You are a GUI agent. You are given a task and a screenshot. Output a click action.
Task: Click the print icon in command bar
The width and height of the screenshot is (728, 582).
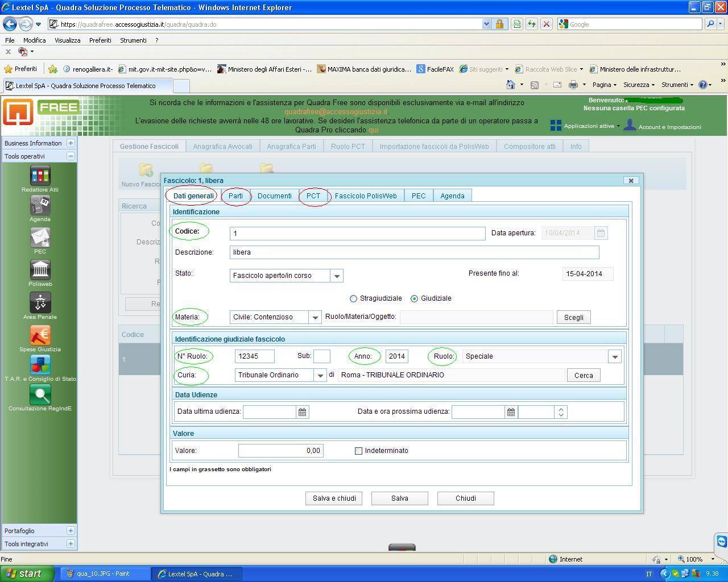click(573, 85)
